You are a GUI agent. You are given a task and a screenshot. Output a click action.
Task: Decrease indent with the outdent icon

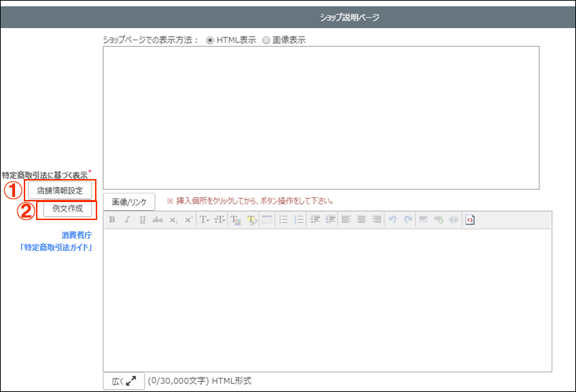(315, 219)
